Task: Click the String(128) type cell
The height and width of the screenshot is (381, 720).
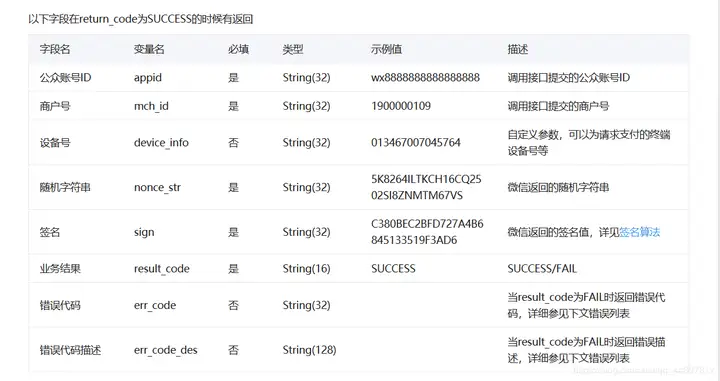Action: (309, 350)
